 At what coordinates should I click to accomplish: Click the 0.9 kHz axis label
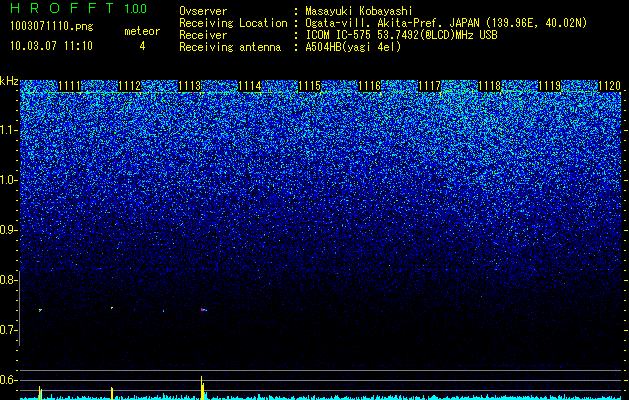click(8, 230)
